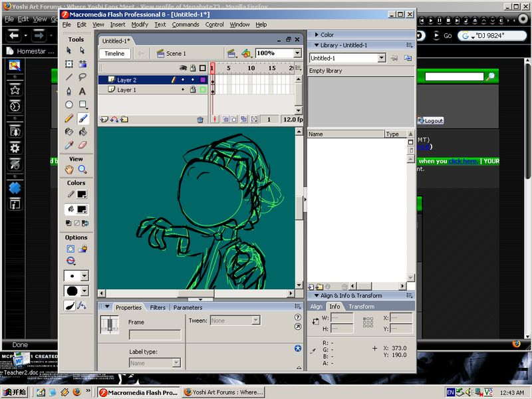
Task: Expand the Color panel
Action: (317, 35)
